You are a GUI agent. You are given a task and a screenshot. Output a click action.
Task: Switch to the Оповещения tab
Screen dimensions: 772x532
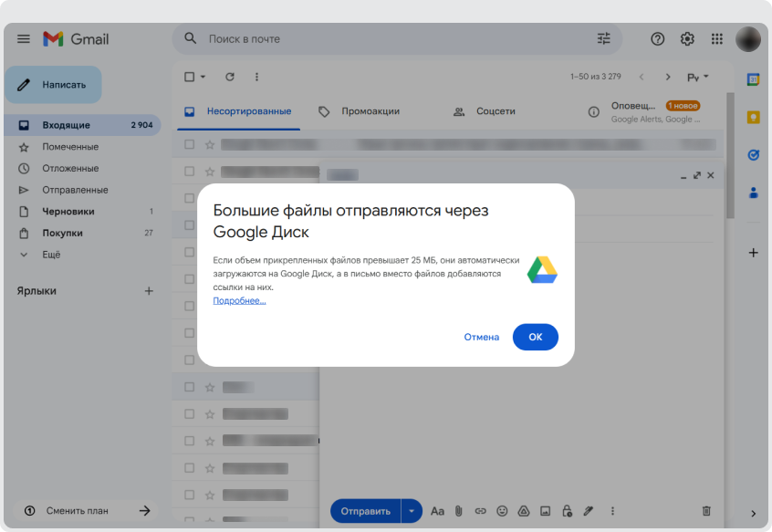644,111
